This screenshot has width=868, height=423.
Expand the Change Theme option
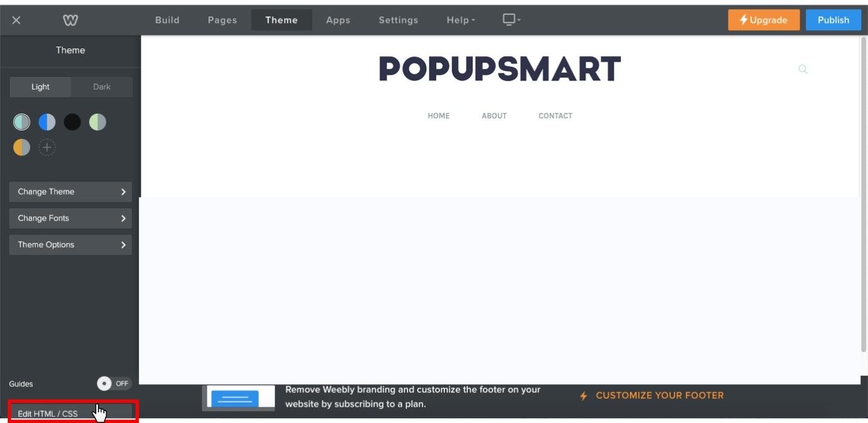[71, 192]
